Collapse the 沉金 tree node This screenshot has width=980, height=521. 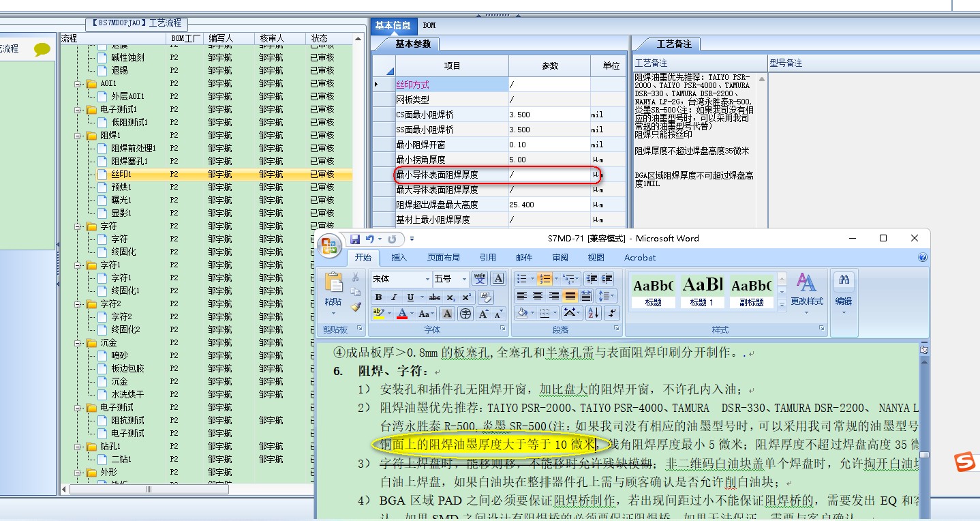(78, 342)
